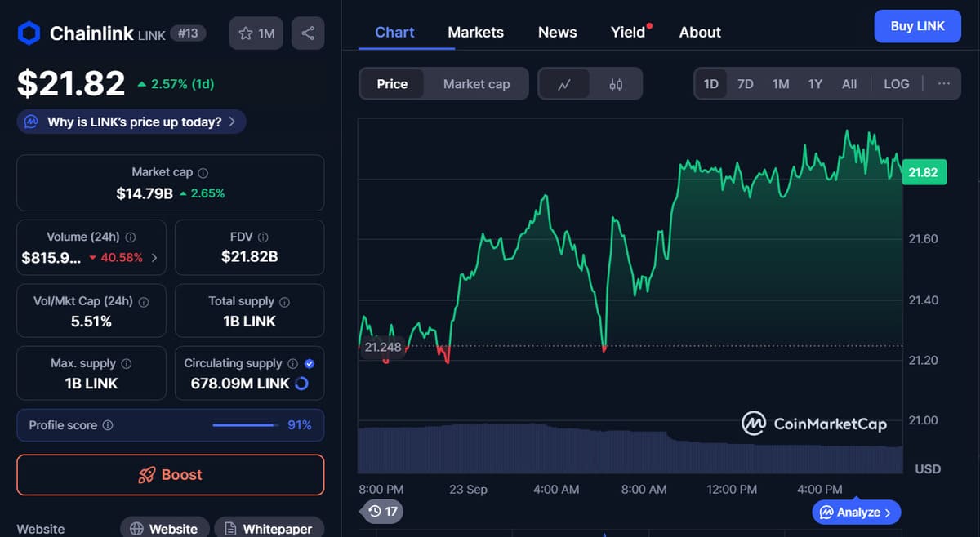Screen dimensions: 980x537
Task: Click the 21.248 opening price label
Action: (x=382, y=347)
